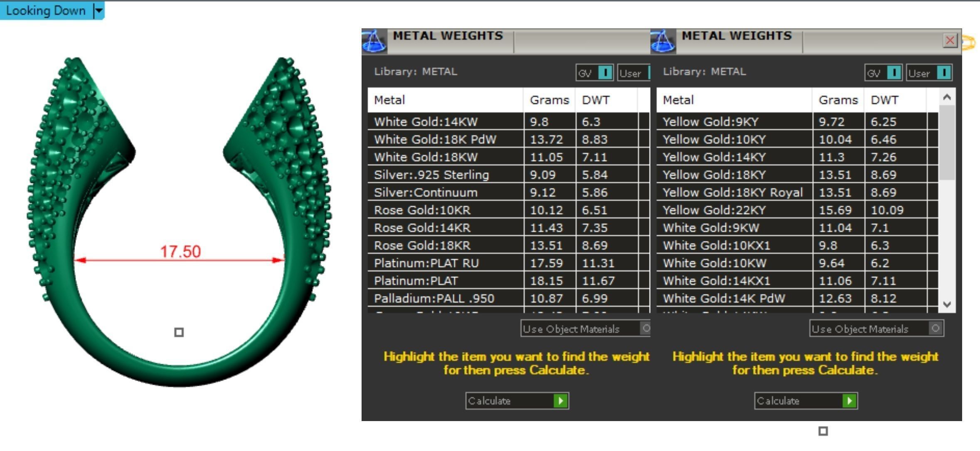Click Calculate in the left Metal Weights panel
This screenshot has height=451, width=980.
pos(517,401)
